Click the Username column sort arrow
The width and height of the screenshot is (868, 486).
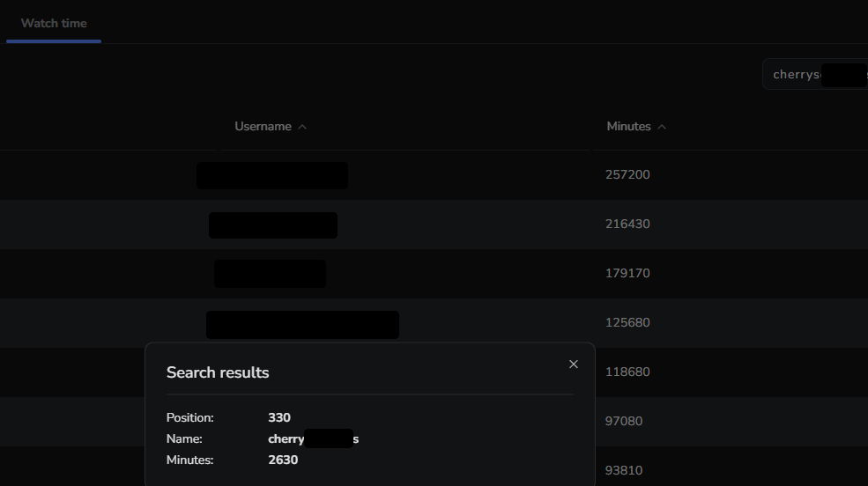tap(302, 127)
